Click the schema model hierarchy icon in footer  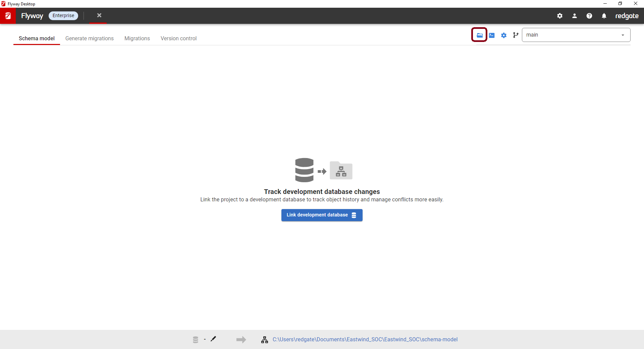pos(265,340)
